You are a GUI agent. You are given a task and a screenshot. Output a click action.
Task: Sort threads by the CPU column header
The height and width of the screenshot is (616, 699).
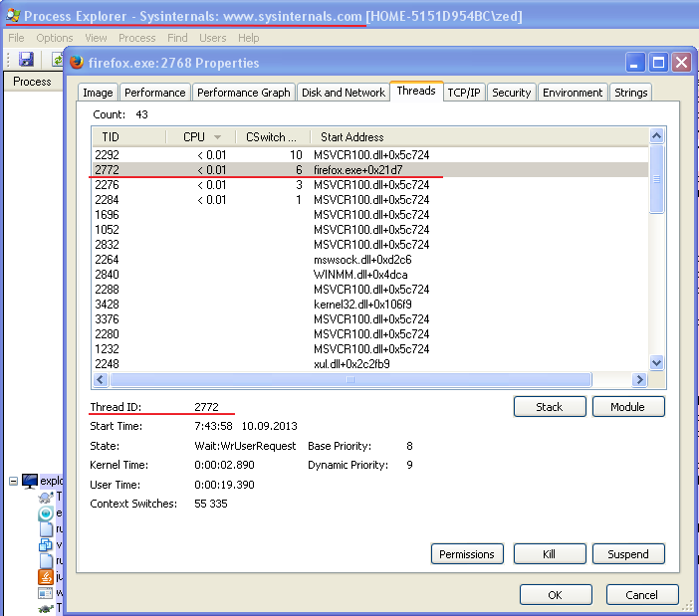click(199, 136)
